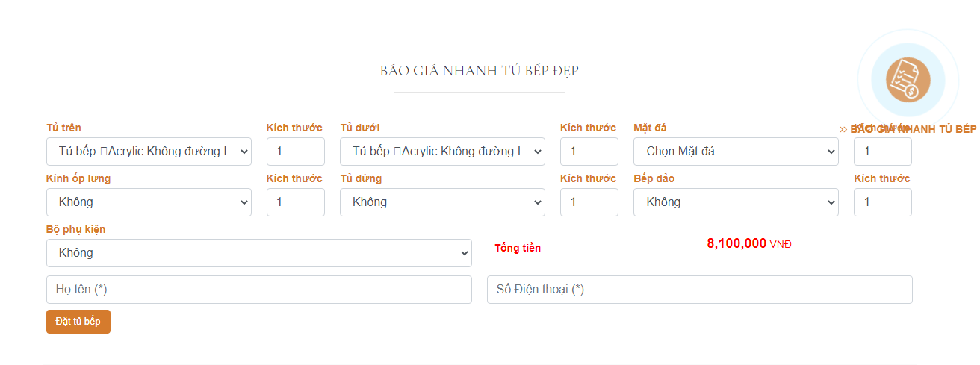Screen dimensions: 980x365
Task: Click the Họ tên input field
Action: (258, 290)
